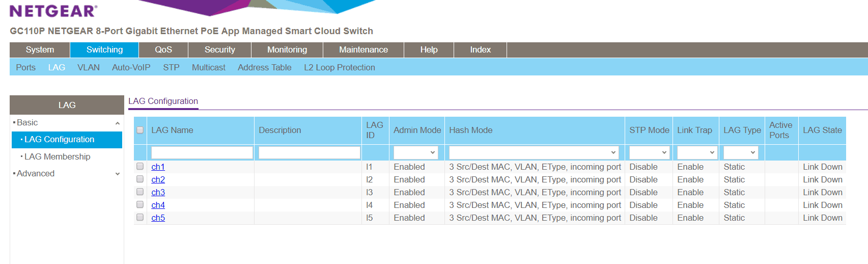Toggle the ch5 row checkbox
Viewport: 868px width, 264px height.
pyautogui.click(x=140, y=218)
